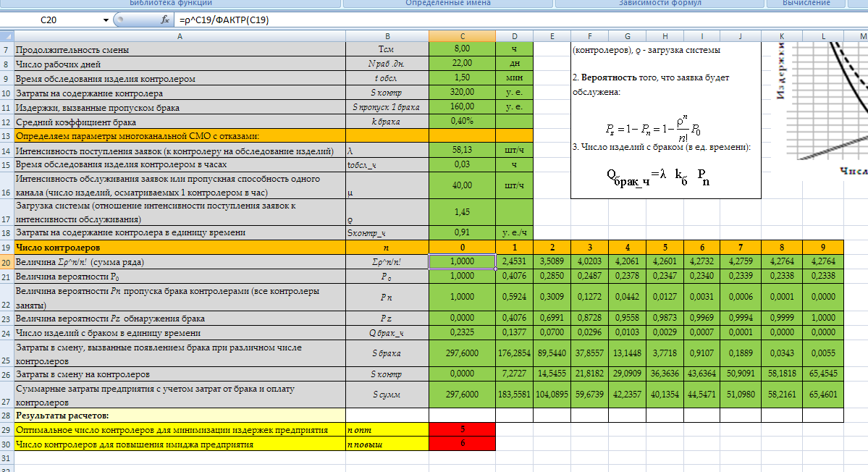Click 'Результаты расчетов:' cell
Viewport: 868px width, 472px height.
click(180, 416)
